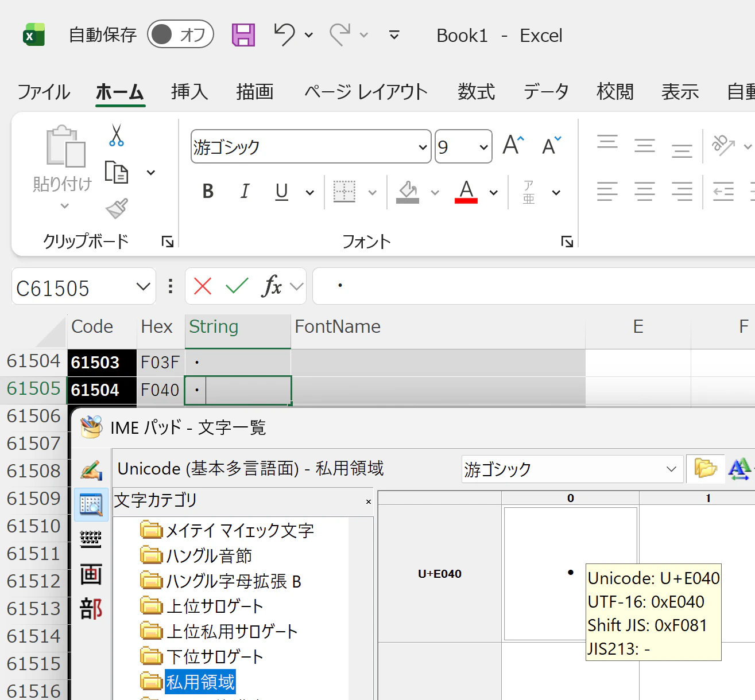Switch to the 表示 tab
The width and height of the screenshot is (755, 700).
point(680,92)
